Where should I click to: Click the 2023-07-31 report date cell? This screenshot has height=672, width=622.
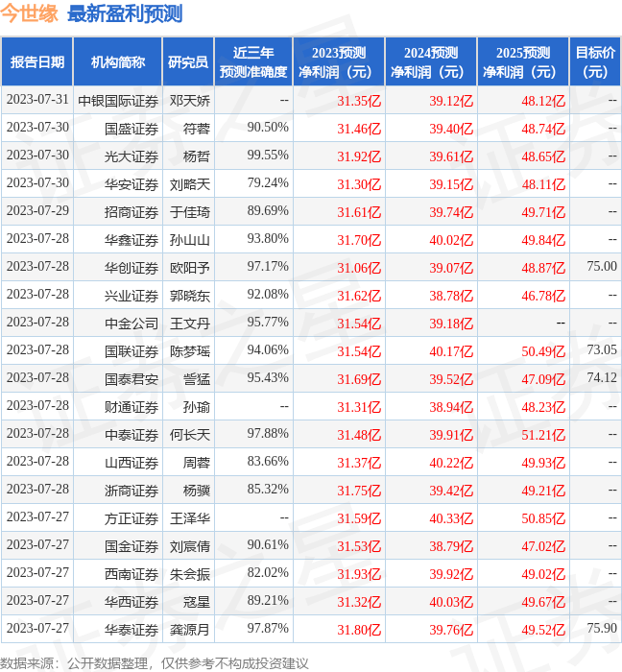coord(37,100)
